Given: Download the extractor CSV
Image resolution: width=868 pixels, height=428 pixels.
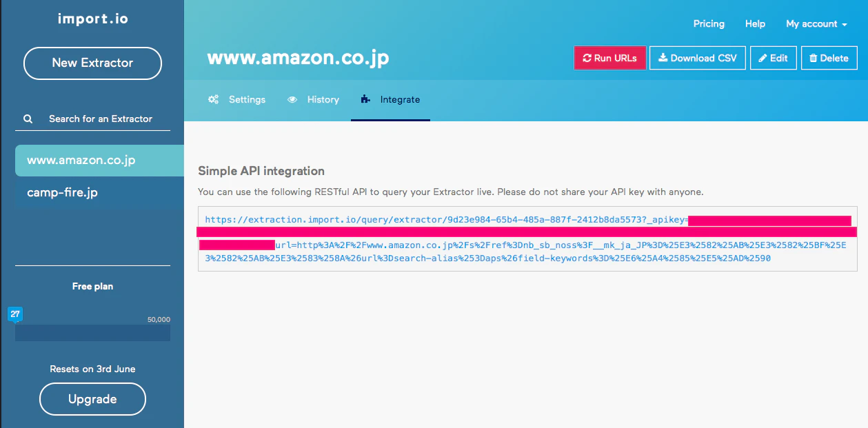Looking at the screenshot, I should (x=698, y=58).
